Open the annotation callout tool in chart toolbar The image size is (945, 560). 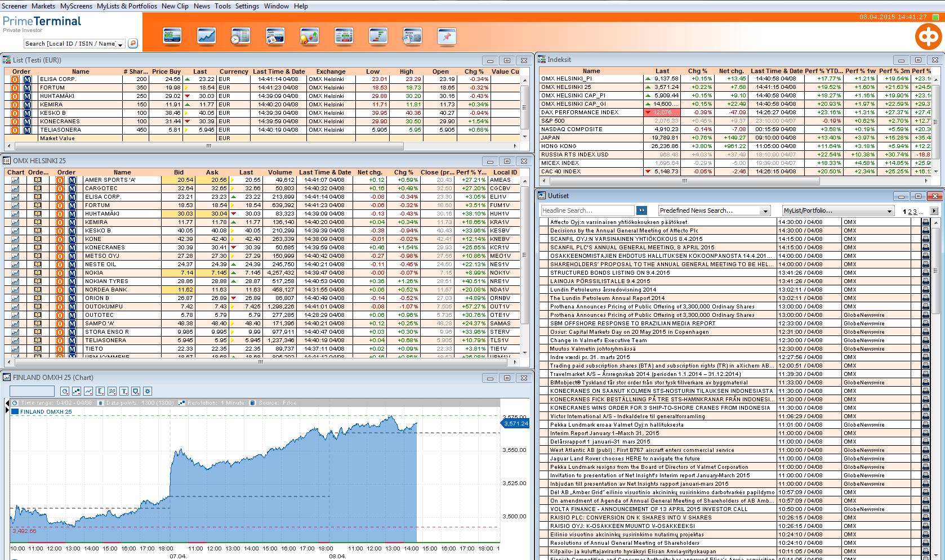[136, 391]
